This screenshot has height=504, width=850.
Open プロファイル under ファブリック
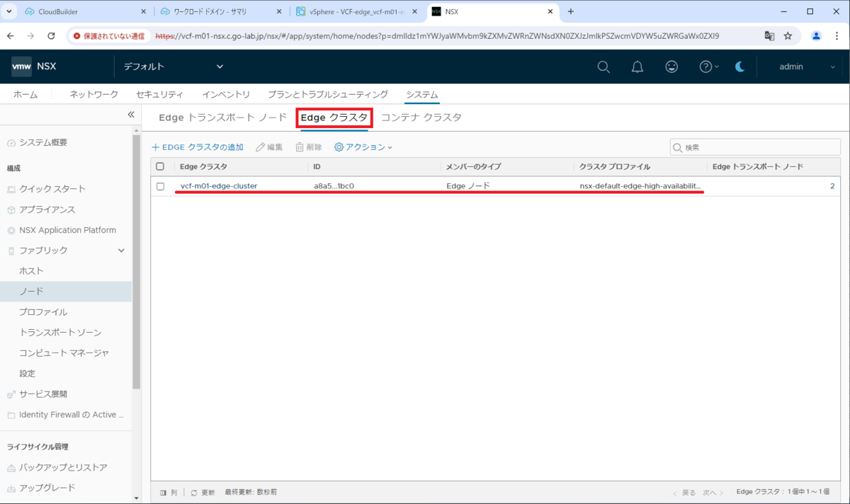point(44,312)
